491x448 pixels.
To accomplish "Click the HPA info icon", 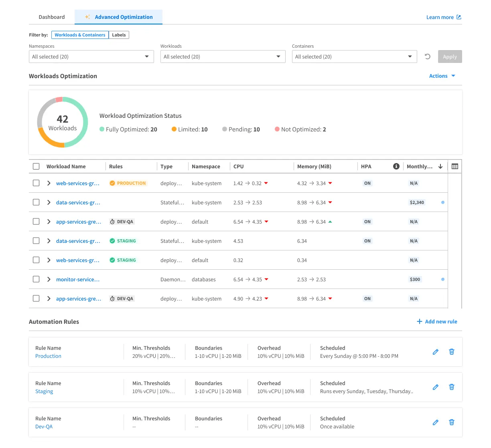I will click(x=396, y=166).
